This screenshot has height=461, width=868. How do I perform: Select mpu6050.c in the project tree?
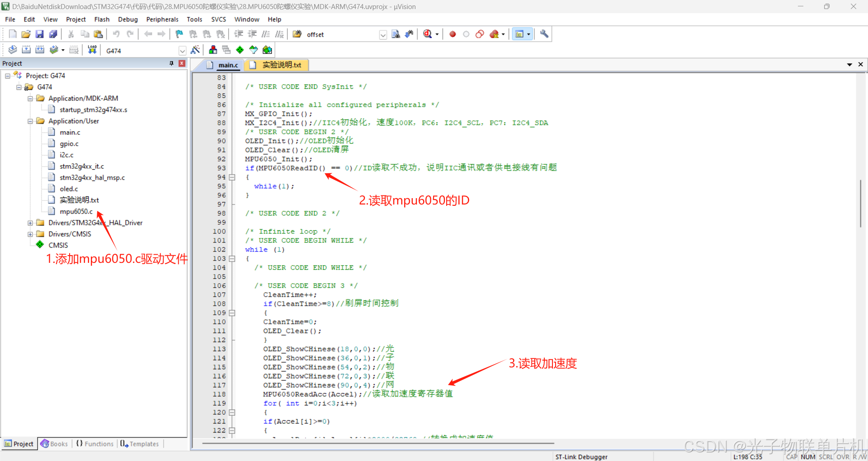click(76, 211)
